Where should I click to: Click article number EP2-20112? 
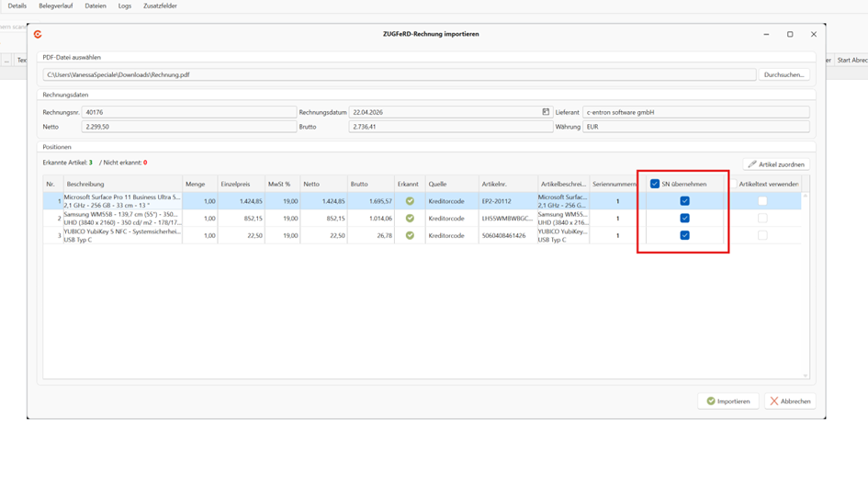497,201
